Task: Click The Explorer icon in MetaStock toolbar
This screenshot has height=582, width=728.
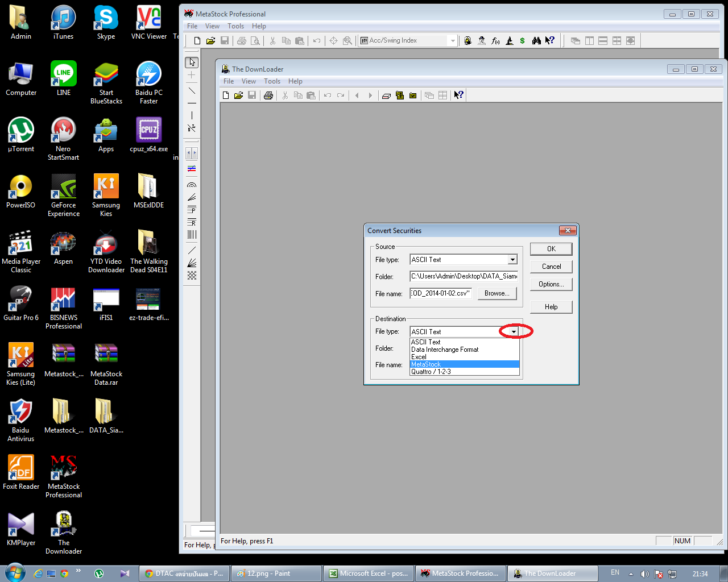Action: pos(468,40)
